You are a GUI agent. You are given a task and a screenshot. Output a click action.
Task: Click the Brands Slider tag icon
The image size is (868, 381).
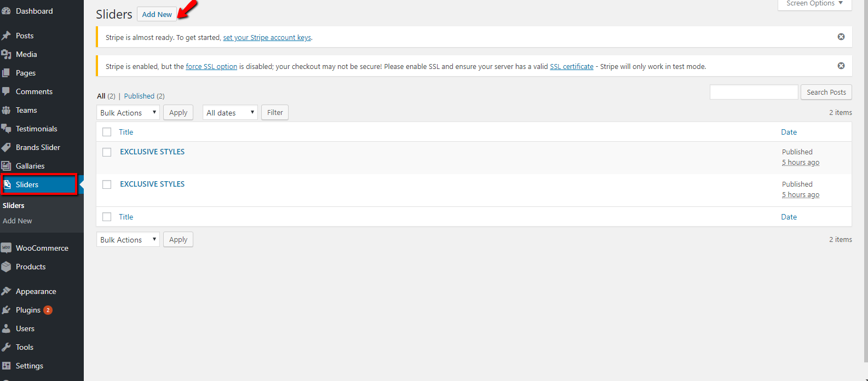coord(6,147)
